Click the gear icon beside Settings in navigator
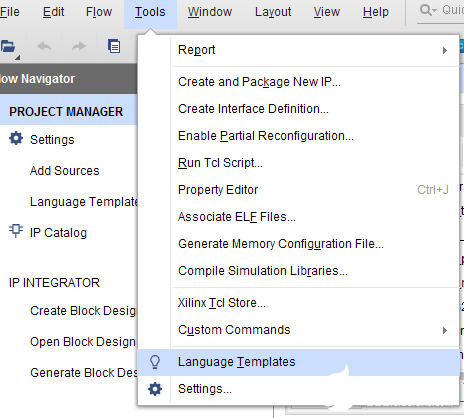Screen dimensions: 464x418 point(16,138)
